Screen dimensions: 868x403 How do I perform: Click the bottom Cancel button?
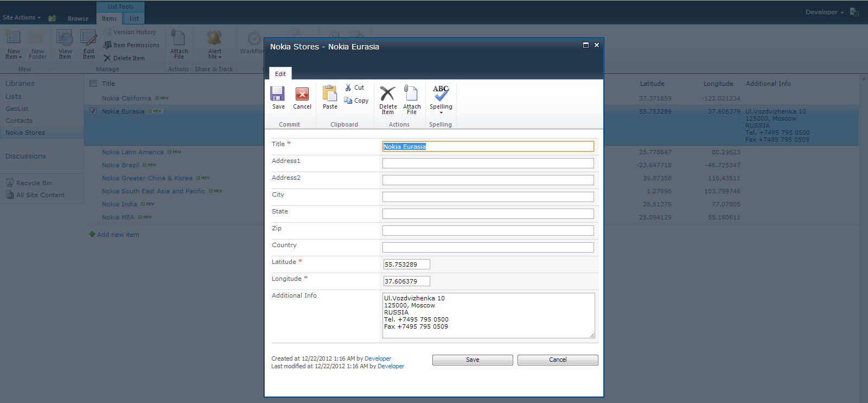point(558,360)
